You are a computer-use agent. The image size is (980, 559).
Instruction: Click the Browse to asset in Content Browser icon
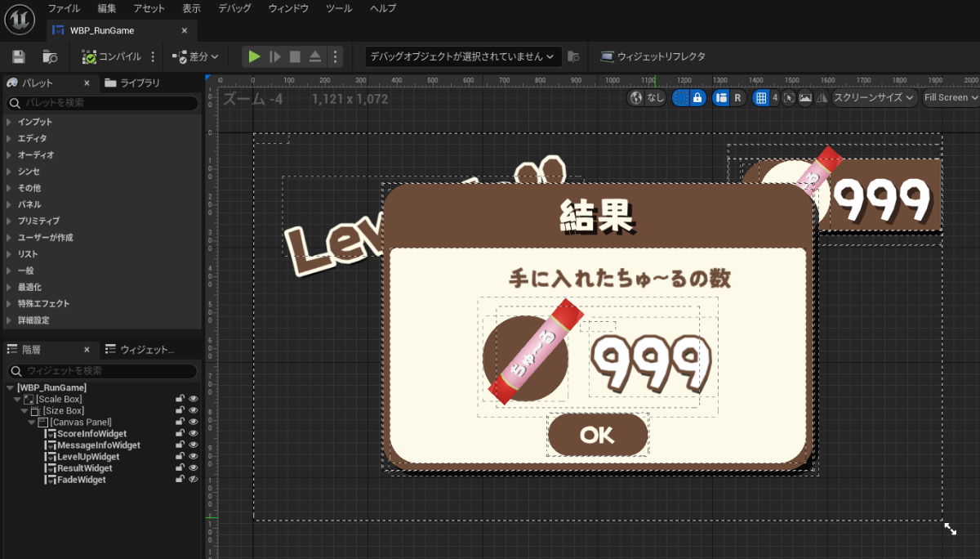[x=50, y=56]
